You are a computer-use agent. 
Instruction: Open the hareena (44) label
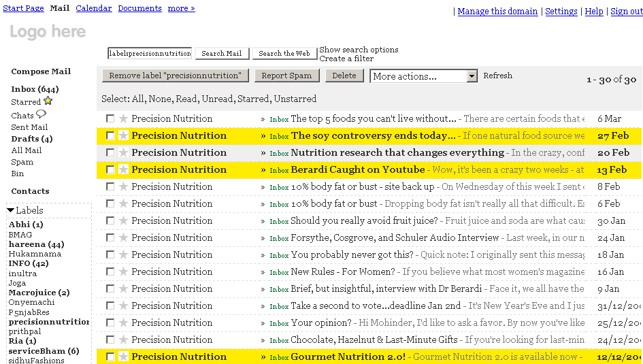click(x=36, y=244)
